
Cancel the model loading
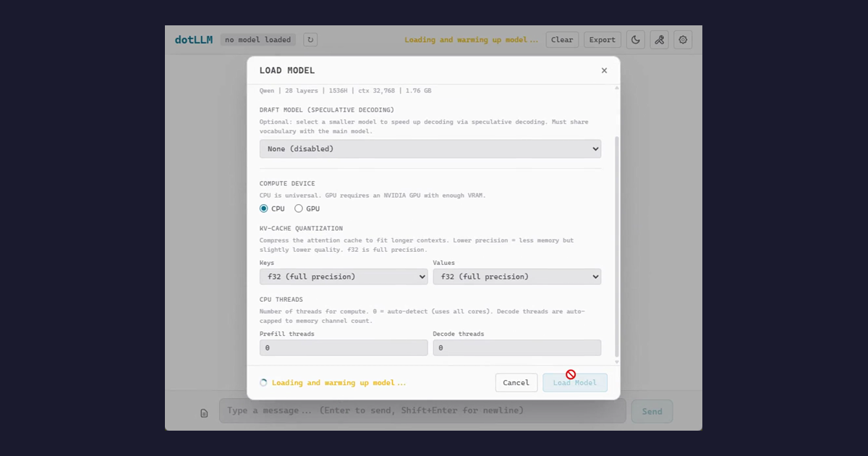pyautogui.click(x=516, y=382)
